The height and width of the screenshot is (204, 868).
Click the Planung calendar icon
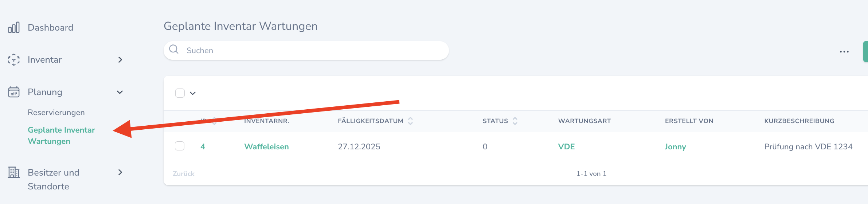tap(14, 92)
